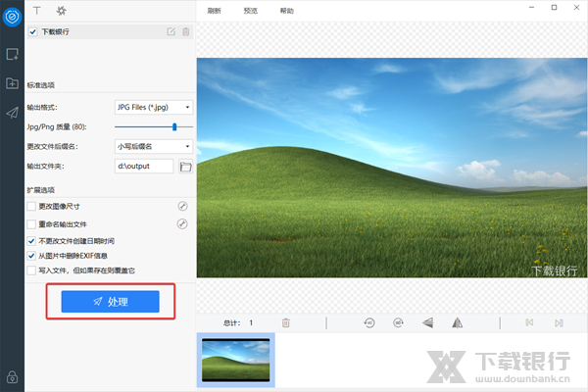
Task: Delete image via trash beside 总计
Action: (286, 322)
